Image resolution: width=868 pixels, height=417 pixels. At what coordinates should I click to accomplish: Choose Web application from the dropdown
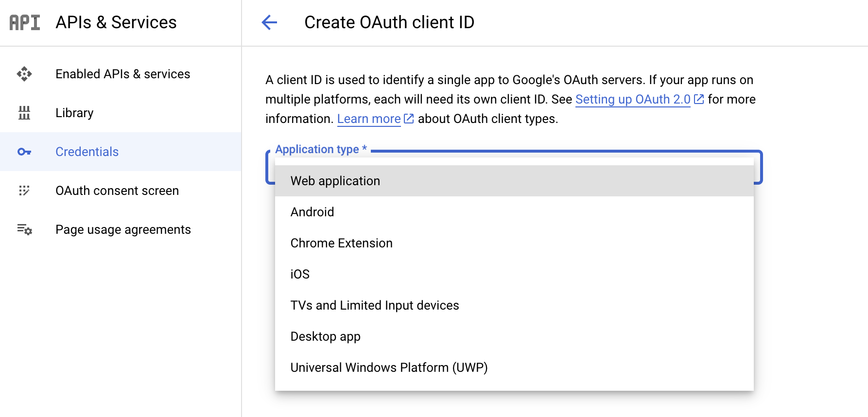coord(514,181)
